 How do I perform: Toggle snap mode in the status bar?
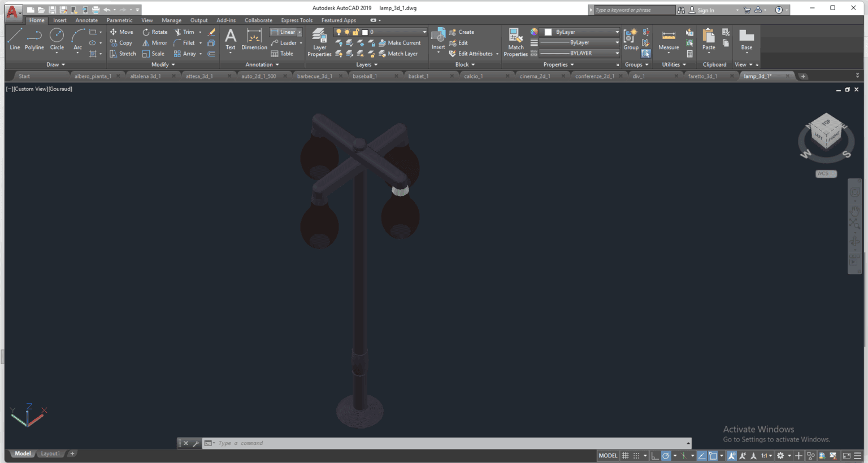coord(636,456)
